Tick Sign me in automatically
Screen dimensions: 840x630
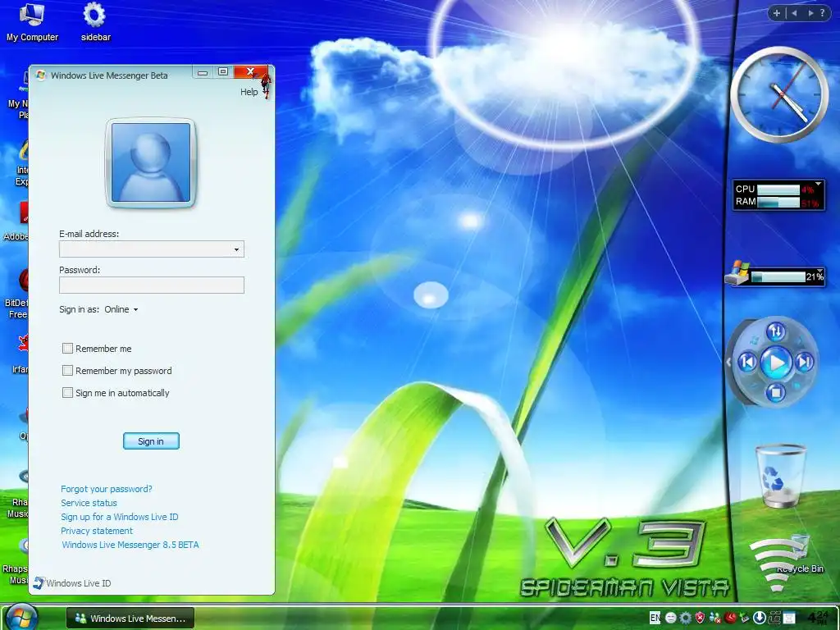coord(67,393)
